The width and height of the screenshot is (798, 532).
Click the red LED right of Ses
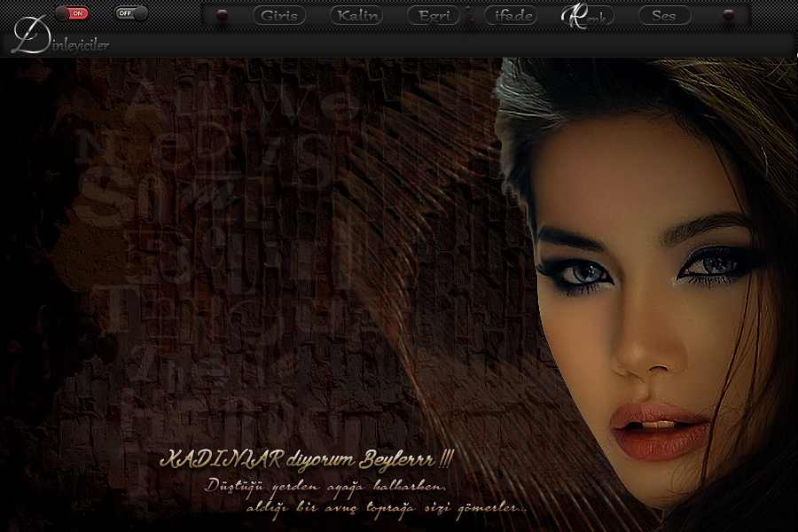pyautogui.click(x=729, y=15)
